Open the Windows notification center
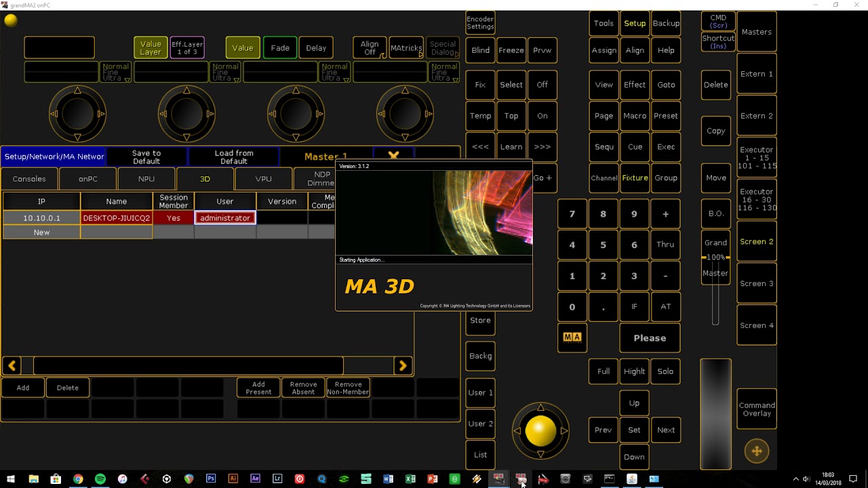Image resolution: width=868 pixels, height=488 pixels. 853,479
